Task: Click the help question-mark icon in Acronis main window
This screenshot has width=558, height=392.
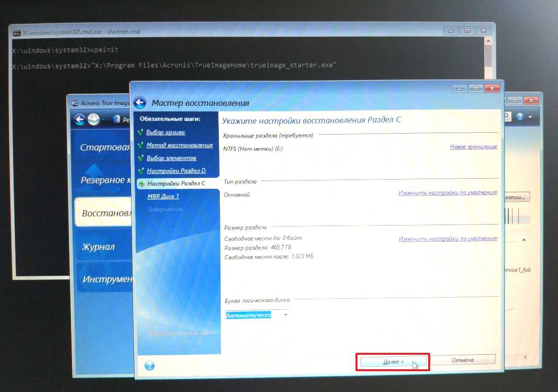Action: pos(520,116)
